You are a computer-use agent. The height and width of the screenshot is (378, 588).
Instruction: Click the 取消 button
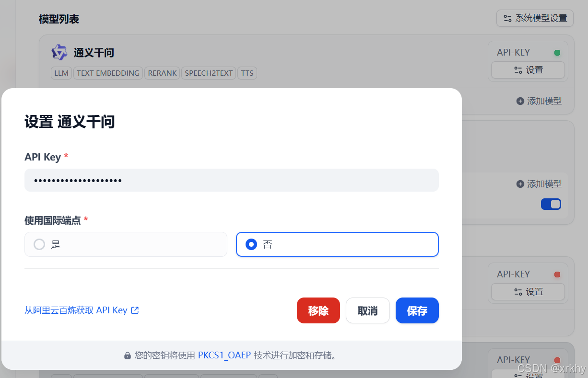point(367,310)
